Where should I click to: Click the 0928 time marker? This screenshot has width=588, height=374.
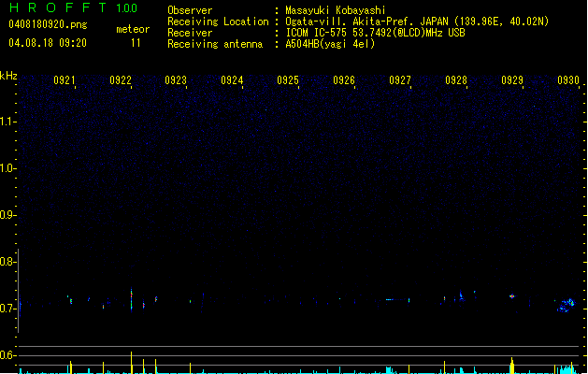(x=456, y=80)
